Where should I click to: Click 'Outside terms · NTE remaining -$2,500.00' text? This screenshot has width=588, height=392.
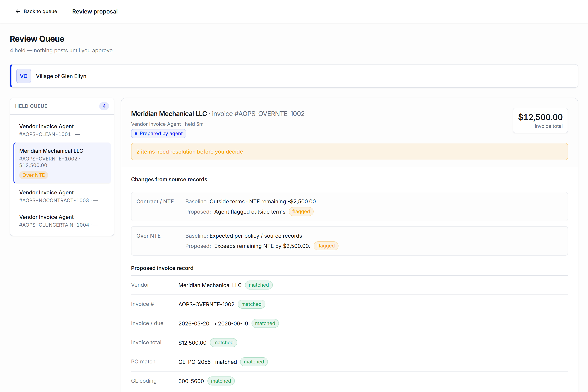[263, 202]
